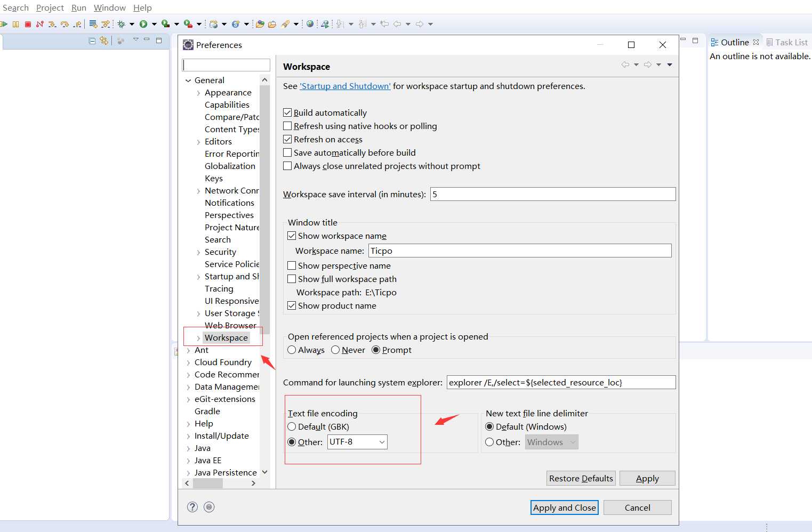
Task: Switch to the Task List tab
Action: pyautogui.click(x=787, y=42)
